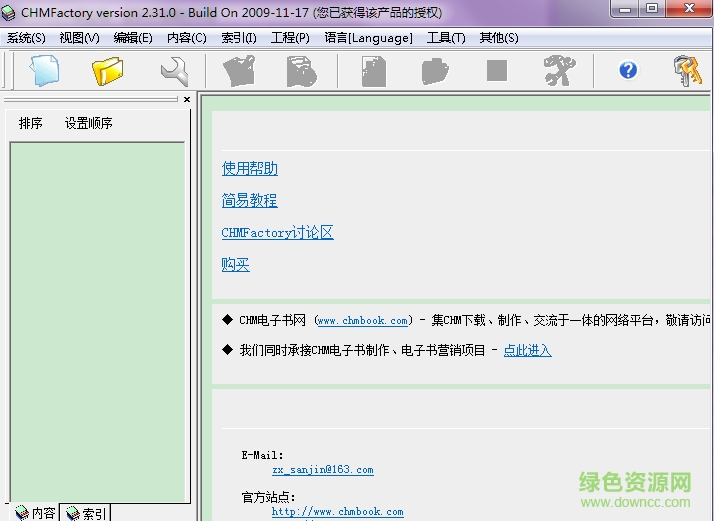
Task: Click the keys registration icon
Action: point(688,71)
